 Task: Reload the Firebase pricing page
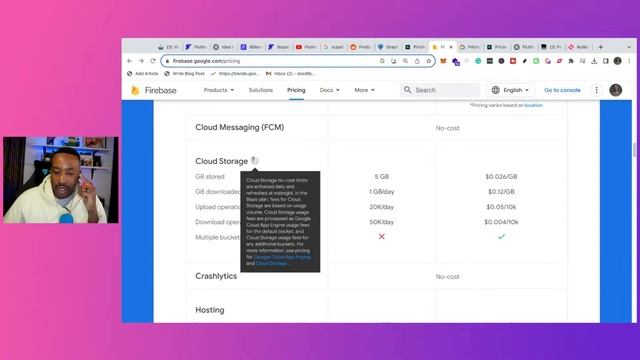(153, 61)
